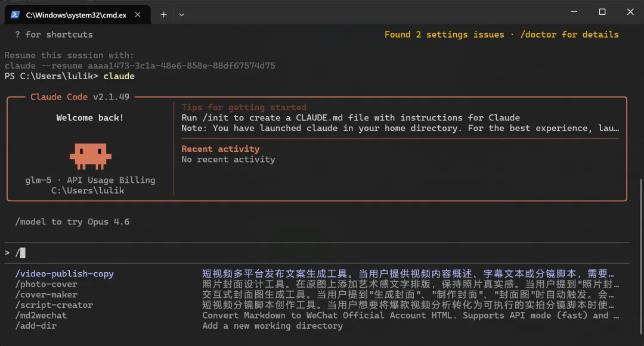Click the '短视频多平台发布文案生成工具' description
This screenshot has width=644, height=346.
(408, 273)
